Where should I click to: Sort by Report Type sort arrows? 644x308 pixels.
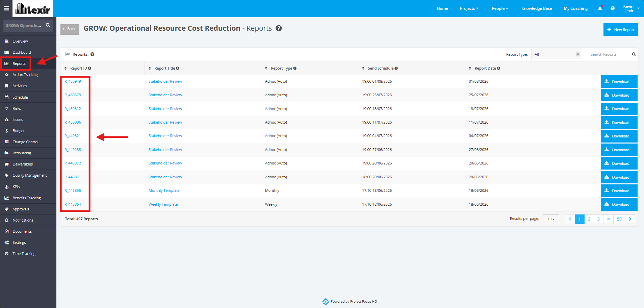click(266, 68)
